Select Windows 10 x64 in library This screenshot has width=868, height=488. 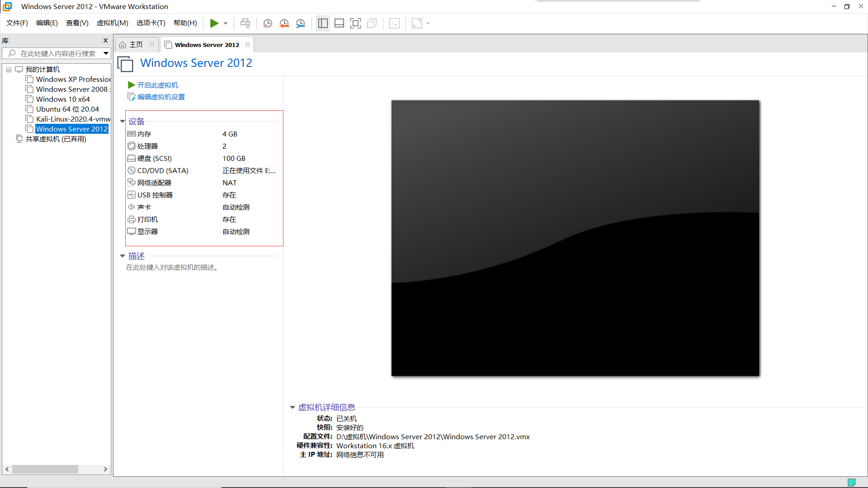[58, 99]
